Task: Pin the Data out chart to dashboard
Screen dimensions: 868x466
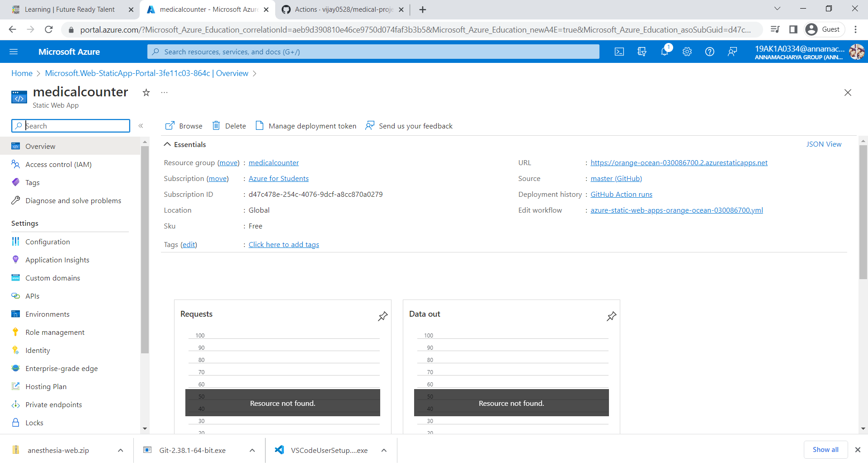Action: [611, 316]
